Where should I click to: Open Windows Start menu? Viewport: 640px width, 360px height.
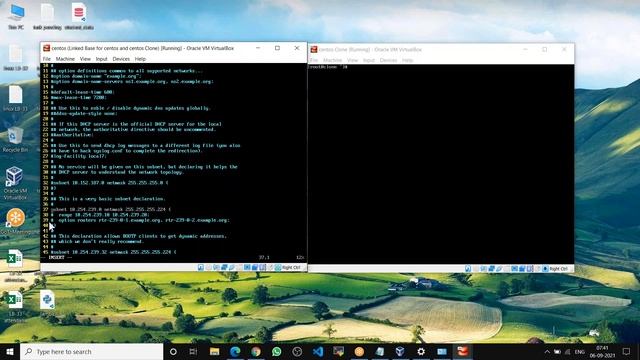click(x=10, y=351)
